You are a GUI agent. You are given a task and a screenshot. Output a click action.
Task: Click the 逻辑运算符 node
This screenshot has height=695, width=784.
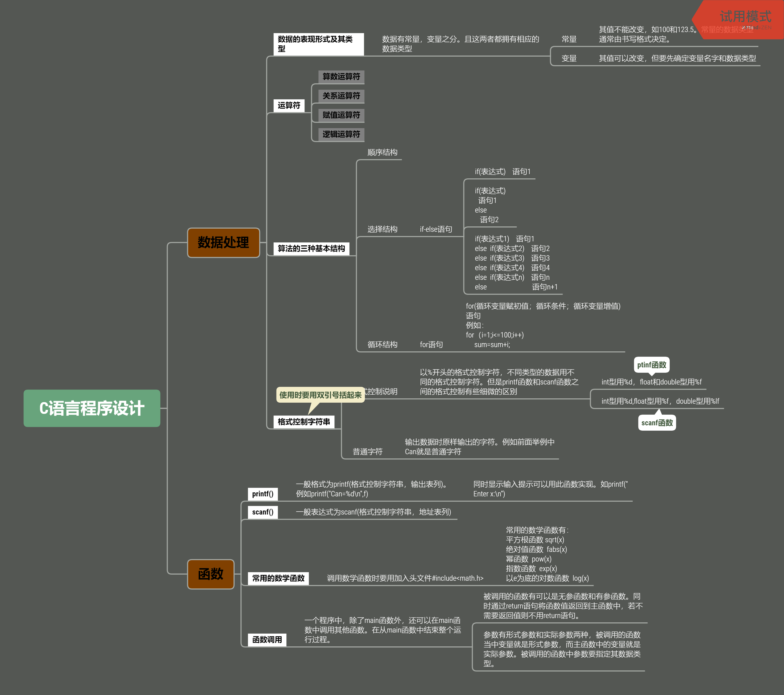tap(341, 134)
